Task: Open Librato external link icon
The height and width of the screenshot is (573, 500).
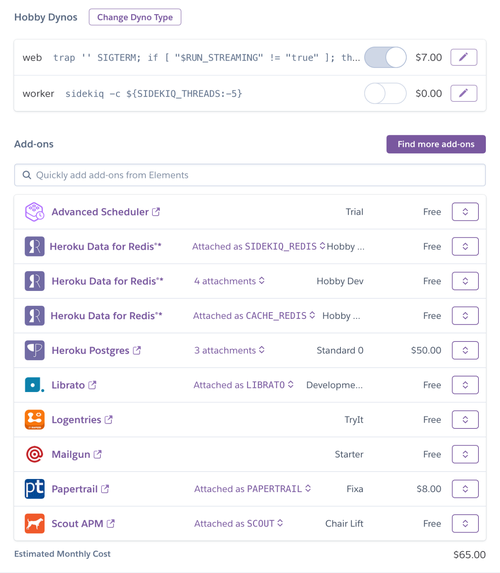Action: 92,385
